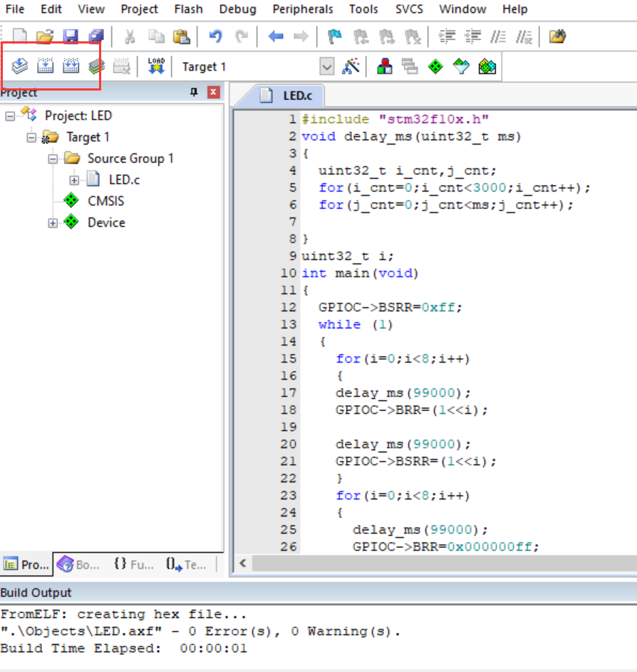
Task: Open the Target 1 selection dropdown
Action: 326,66
